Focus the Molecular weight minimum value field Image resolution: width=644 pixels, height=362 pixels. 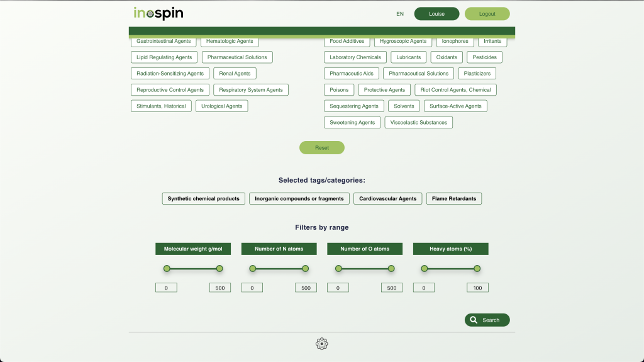click(166, 288)
